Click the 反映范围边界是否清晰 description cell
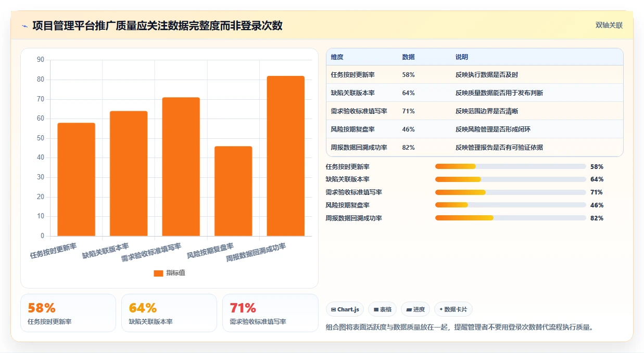Image resolution: width=644 pixels, height=353 pixels. pos(487,111)
